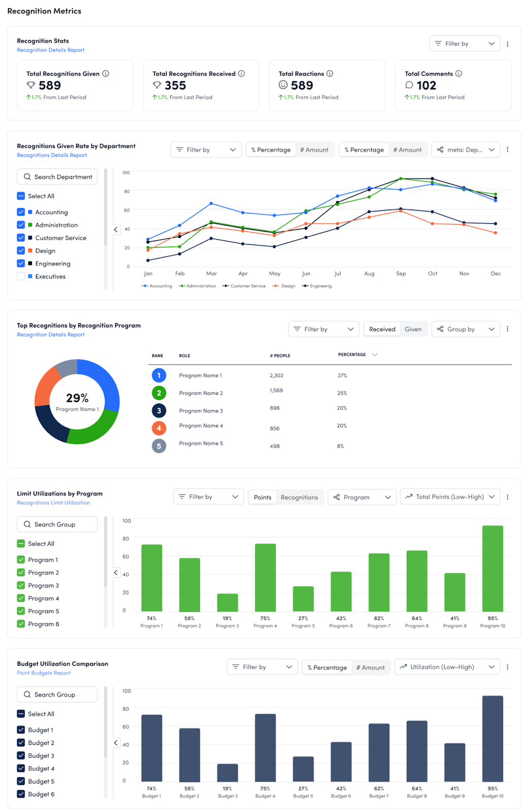Open three-dot menu in Limit Utilizations card
526x812 pixels.
click(507, 497)
